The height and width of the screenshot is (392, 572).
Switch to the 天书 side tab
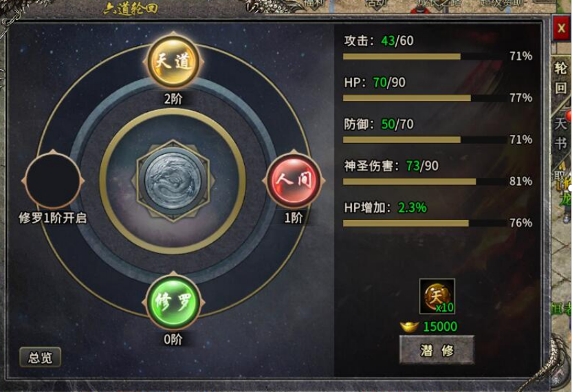coord(561,133)
